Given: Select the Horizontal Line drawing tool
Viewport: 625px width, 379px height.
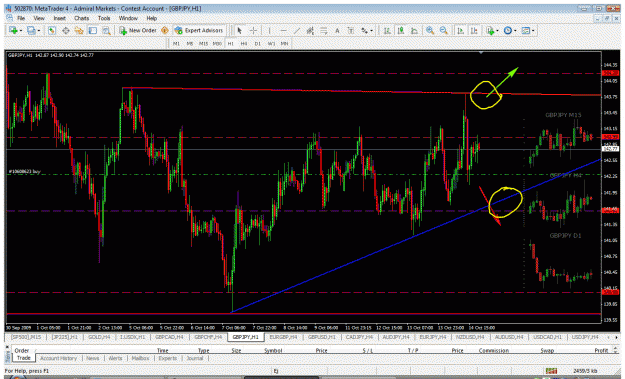Looking at the screenshot, I should click(x=283, y=30).
